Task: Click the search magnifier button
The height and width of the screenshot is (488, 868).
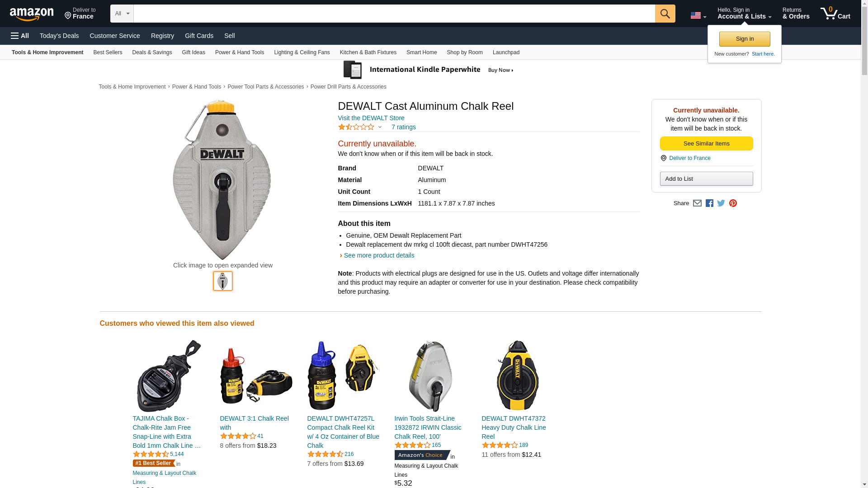Action: (665, 14)
